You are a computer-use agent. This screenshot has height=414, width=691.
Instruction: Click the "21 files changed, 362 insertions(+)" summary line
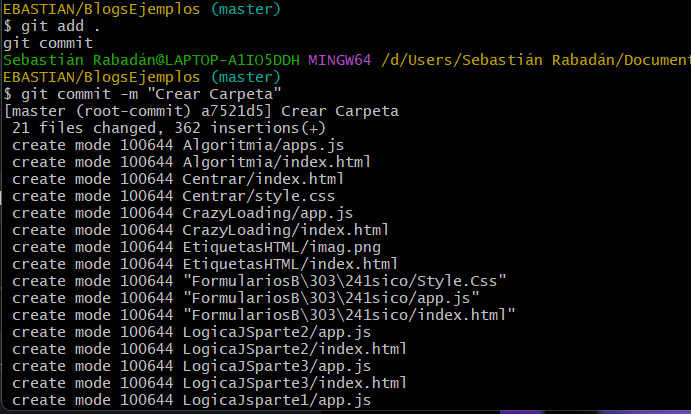169,128
